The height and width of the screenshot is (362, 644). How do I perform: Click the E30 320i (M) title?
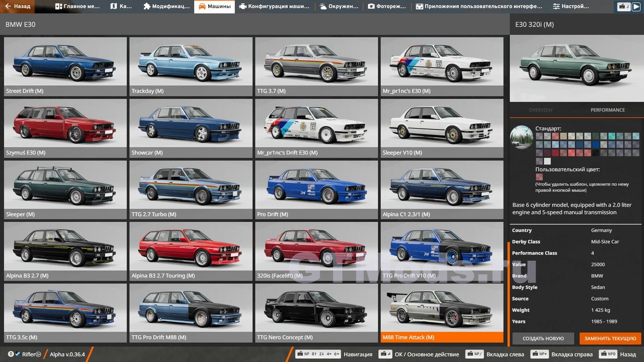click(534, 24)
